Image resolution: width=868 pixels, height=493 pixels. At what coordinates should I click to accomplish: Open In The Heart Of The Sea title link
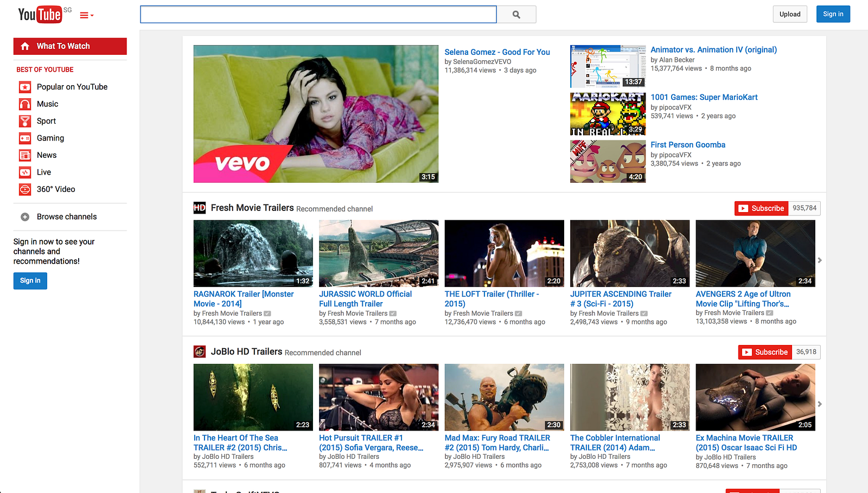(x=240, y=443)
